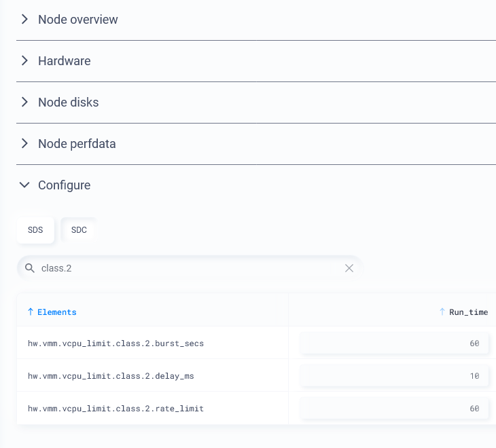Focus the search box containing class.2
The height and width of the screenshot is (448, 496).
pyautogui.click(x=190, y=268)
